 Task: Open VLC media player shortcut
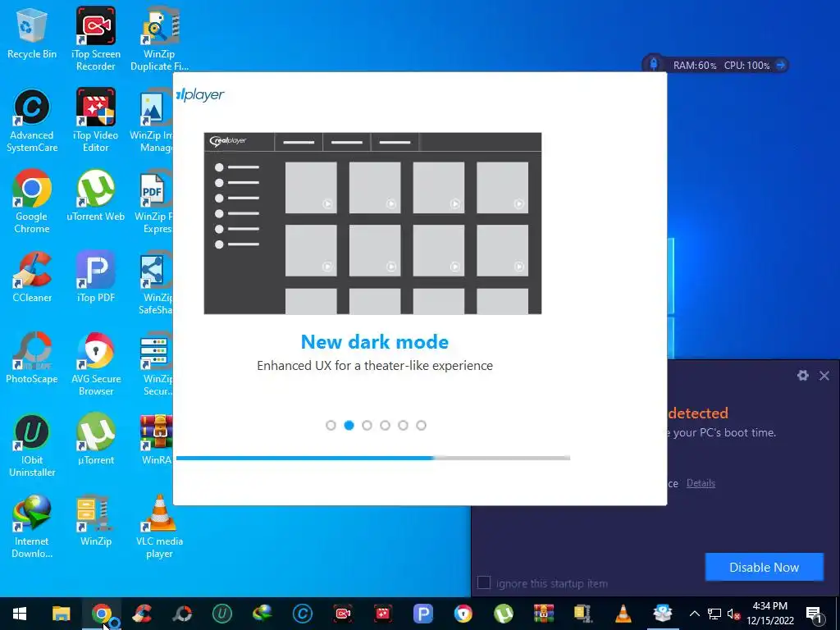[159, 527]
